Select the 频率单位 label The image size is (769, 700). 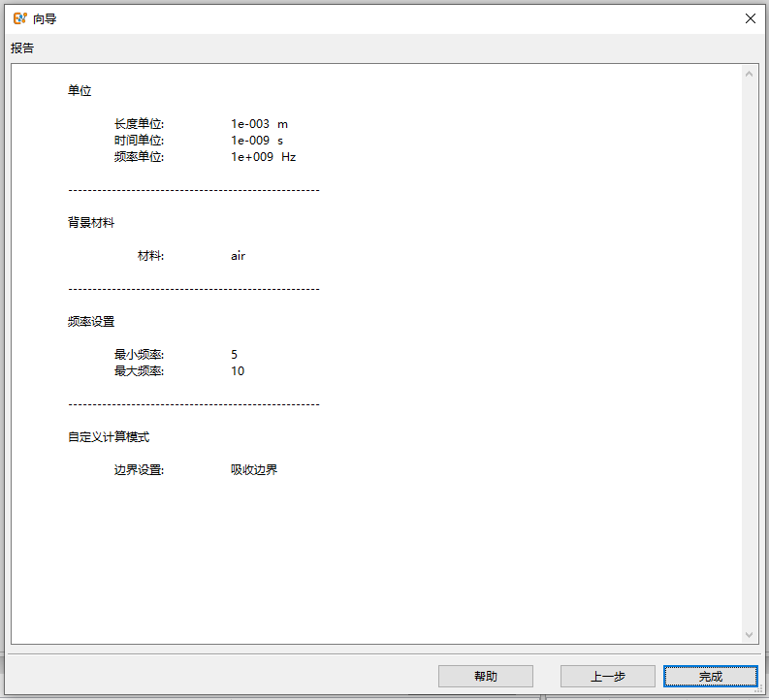click(139, 157)
